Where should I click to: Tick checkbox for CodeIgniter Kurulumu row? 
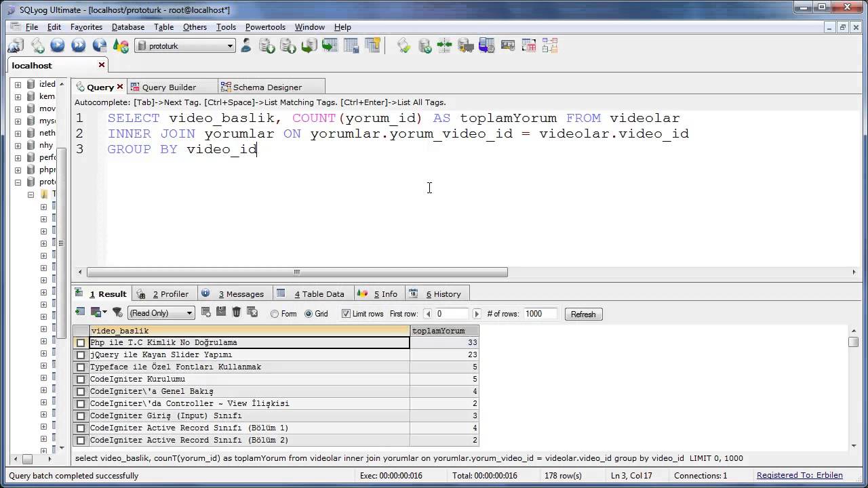point(81,380)
